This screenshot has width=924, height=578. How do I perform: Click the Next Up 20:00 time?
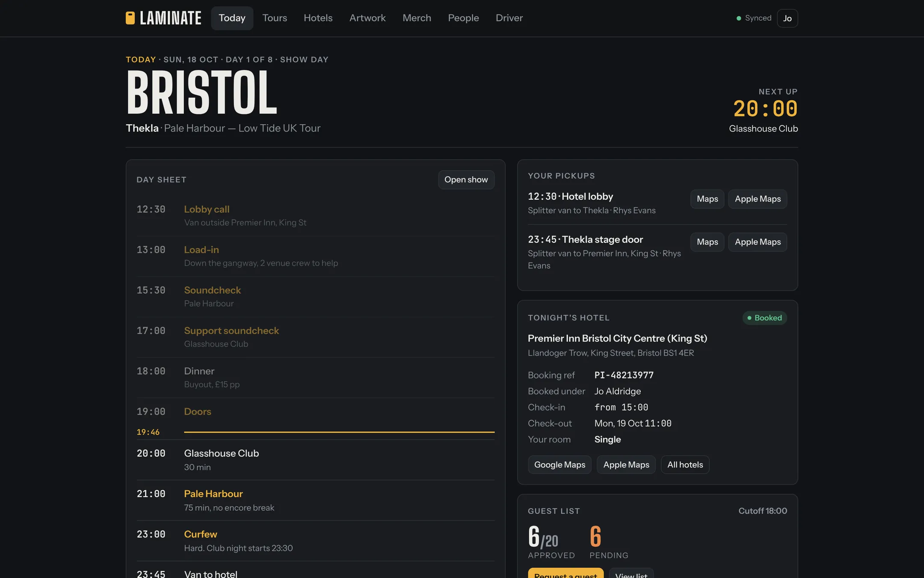pyautogui.click(x=765, y=109)
